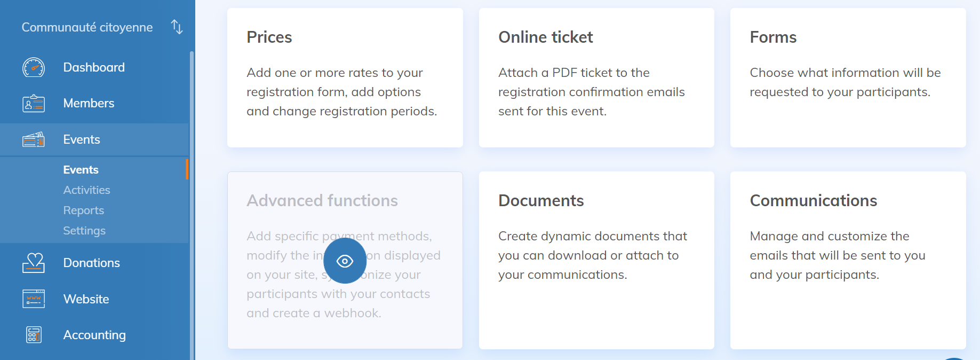
Task: Click the Dashboard gauge icon
Action: point(34,67)
